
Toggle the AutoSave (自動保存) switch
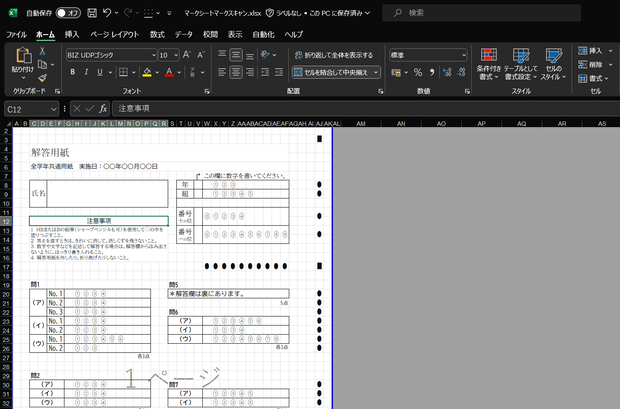pos(68,13)
